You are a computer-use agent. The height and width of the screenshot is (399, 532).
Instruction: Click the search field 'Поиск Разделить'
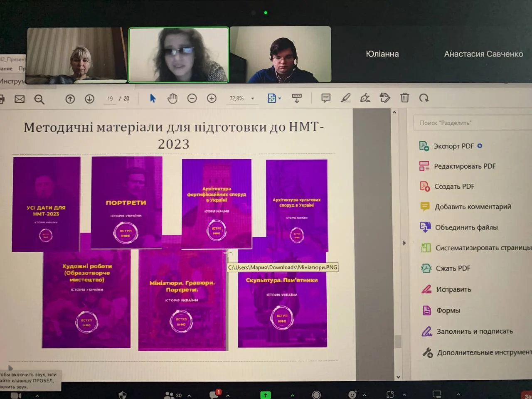click(x=473, y=123)
